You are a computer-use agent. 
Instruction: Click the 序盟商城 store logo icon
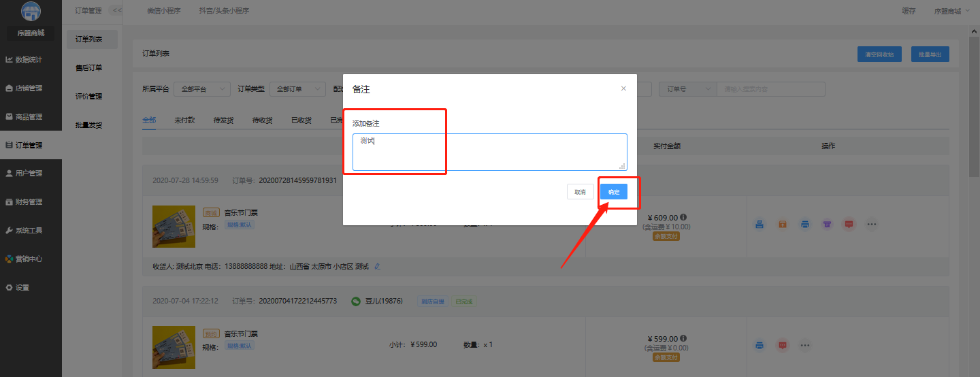tap(31, 11)
